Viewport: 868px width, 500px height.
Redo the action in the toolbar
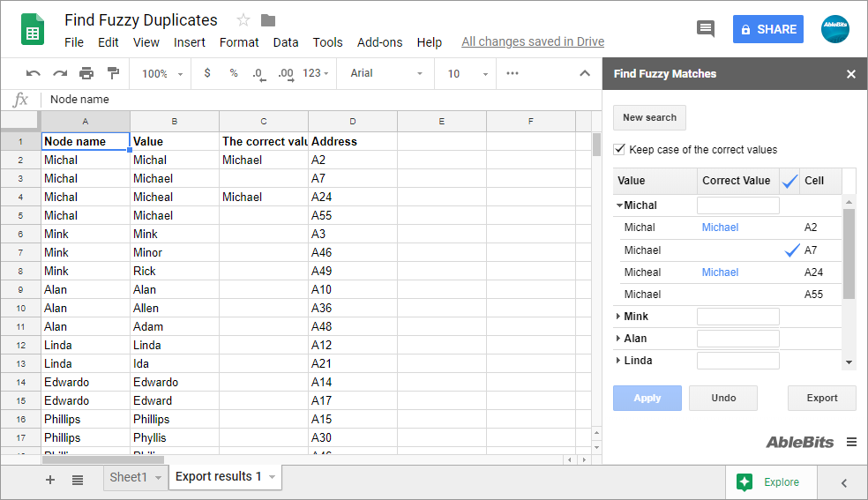[60, 73]
